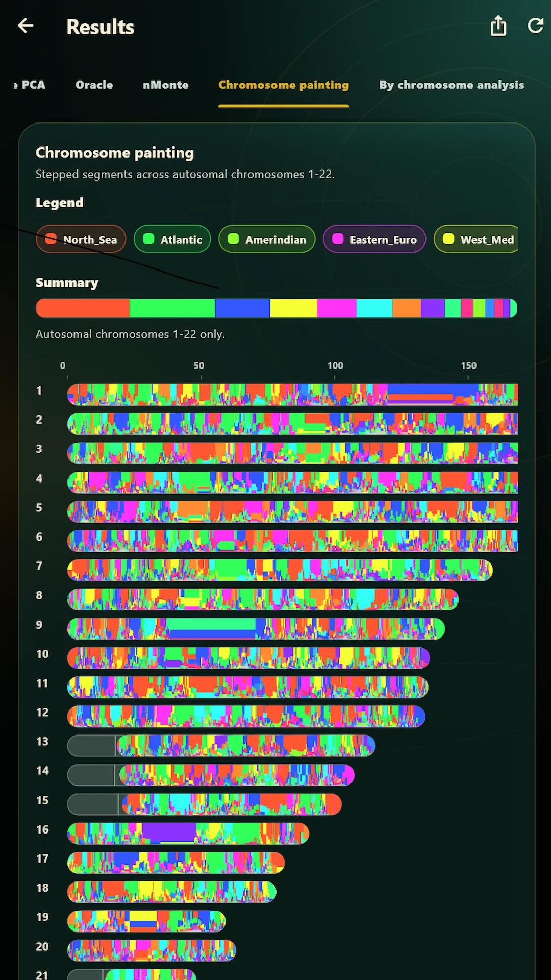Viewport: 551px width, 980px height.
Task: Tap the chromosome 7 painted bar
Action: pos(280,570)
